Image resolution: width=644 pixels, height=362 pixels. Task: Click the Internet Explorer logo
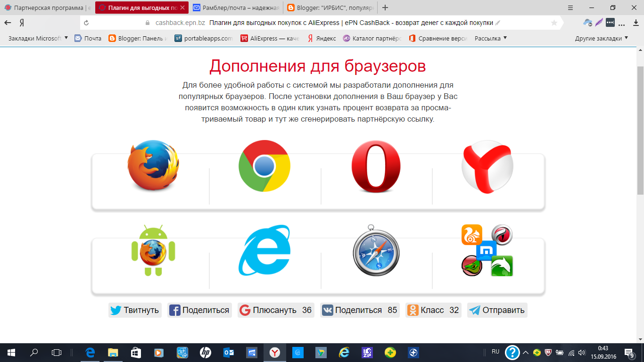click(x=264, y=250)
